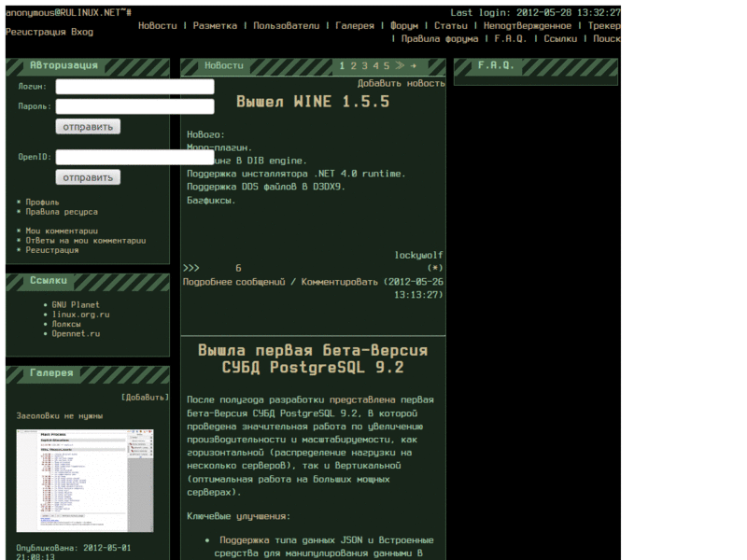Focus the Логин input field
The width and height of the screenshot is (747, 560).
tap(134, 87)
